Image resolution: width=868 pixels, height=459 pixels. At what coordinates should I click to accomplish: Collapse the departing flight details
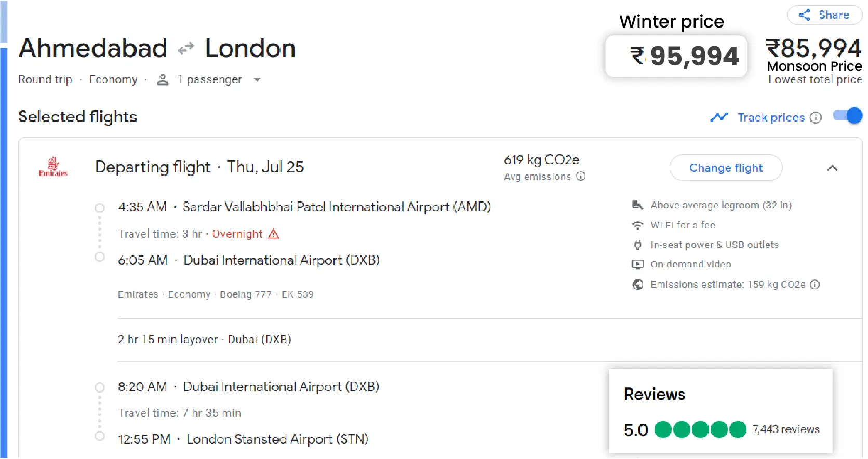click(833, 168)
